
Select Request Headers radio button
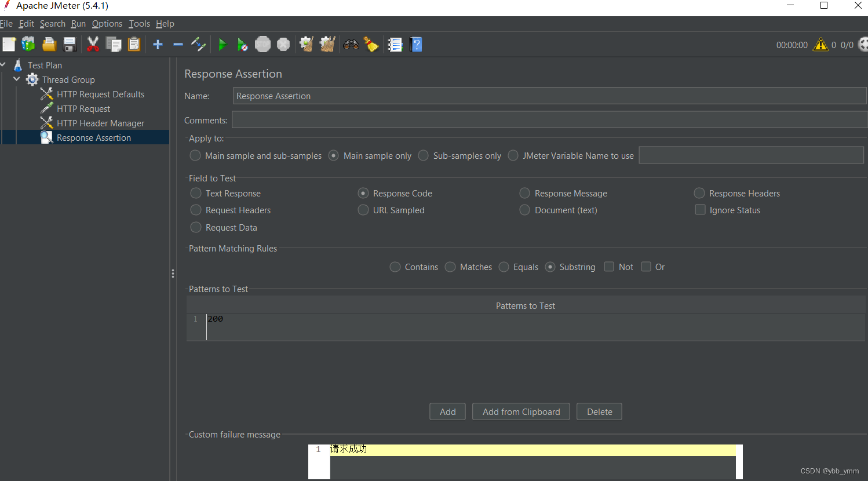coord(196,210)
